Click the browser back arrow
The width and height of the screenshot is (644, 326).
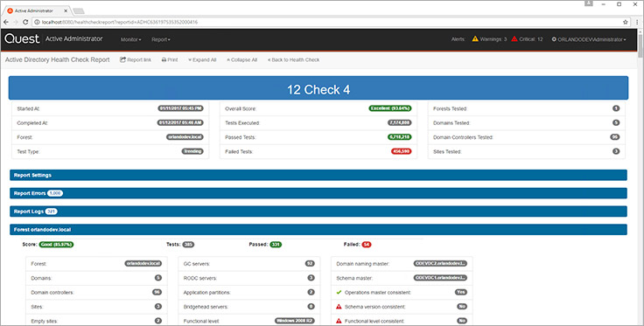6,22
